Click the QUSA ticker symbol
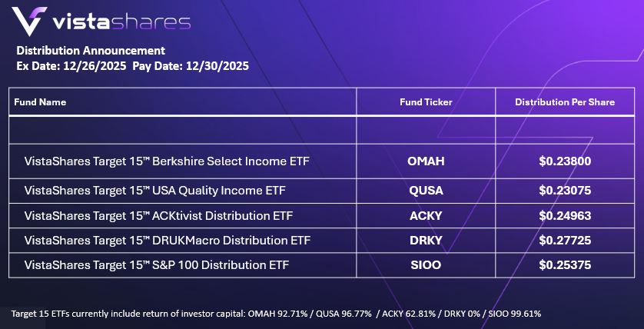 [x=427, y=190]
